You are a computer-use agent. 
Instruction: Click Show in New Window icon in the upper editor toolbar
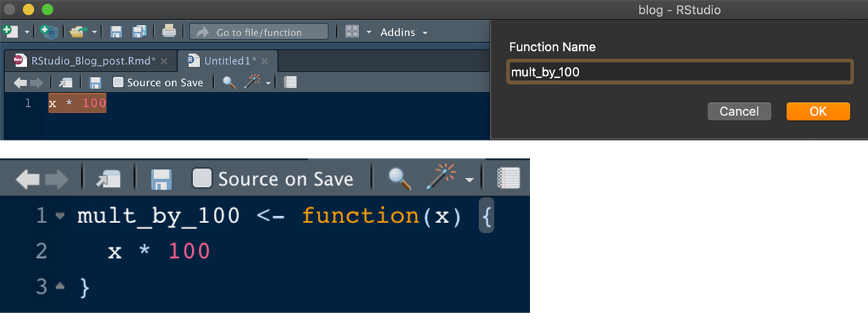tap(66, 82)
